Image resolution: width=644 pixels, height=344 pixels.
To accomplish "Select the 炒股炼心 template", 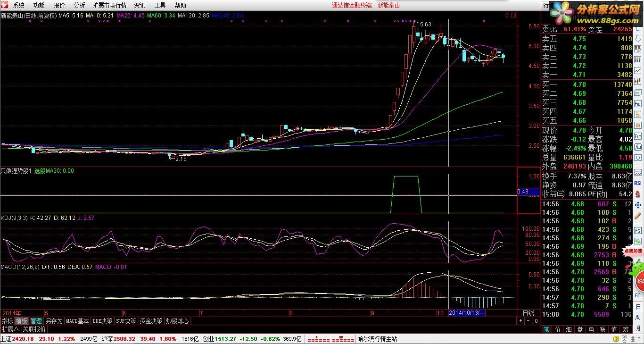I will [177, 321].
